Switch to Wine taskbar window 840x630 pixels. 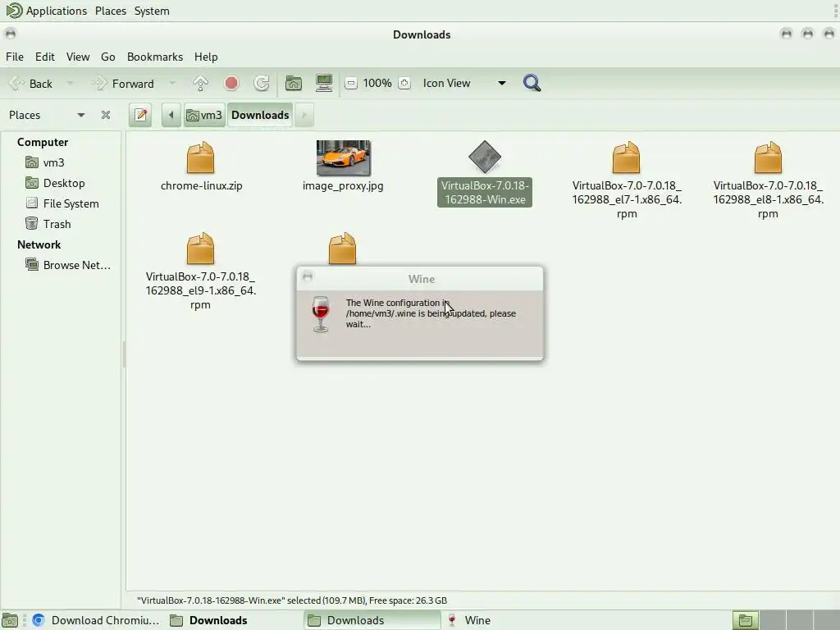469,620
